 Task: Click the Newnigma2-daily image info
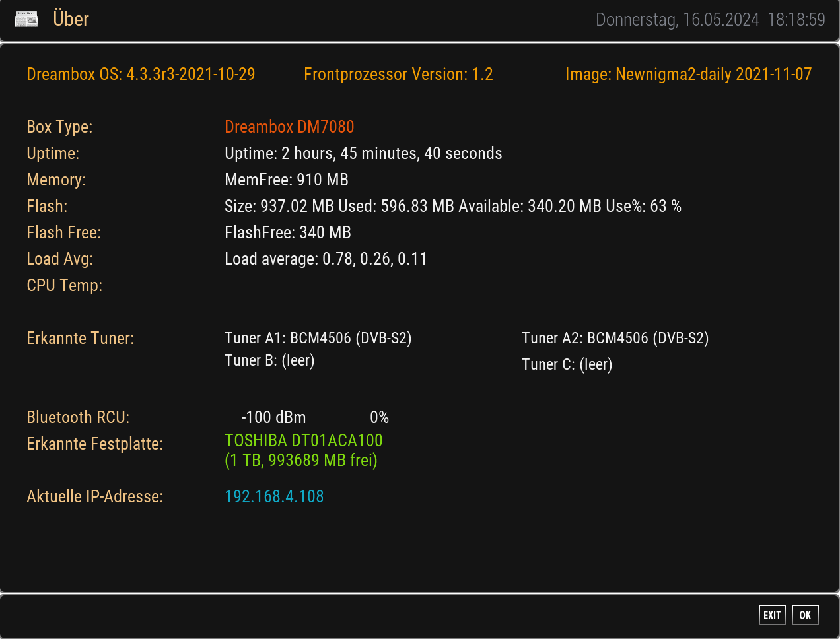[x=688, y=74]
